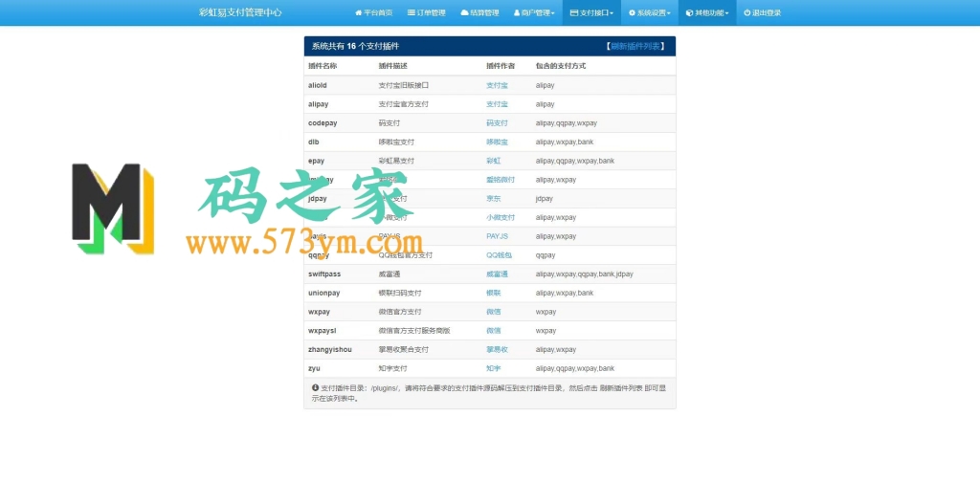Open 微信 author link in wxpay row
980x482 pixels.
click(x=493, y=312)
